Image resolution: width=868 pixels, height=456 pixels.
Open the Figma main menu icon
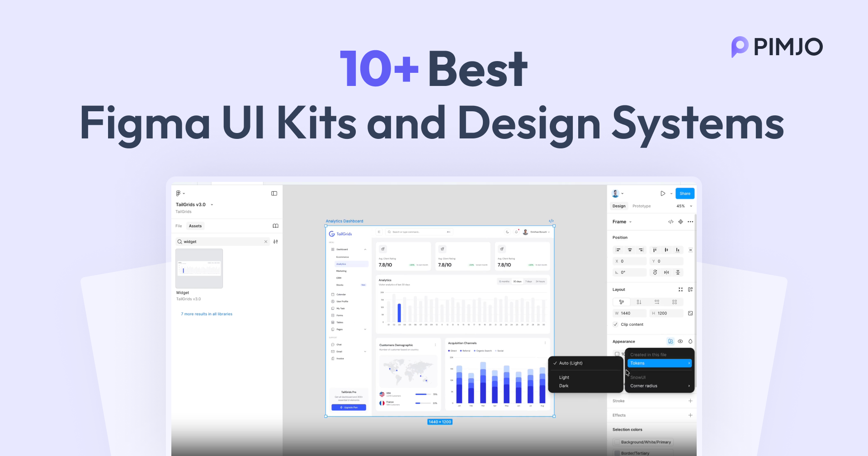[178, 193]
